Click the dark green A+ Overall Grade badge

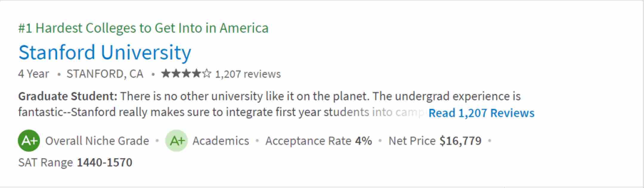[x=29, y=141]
